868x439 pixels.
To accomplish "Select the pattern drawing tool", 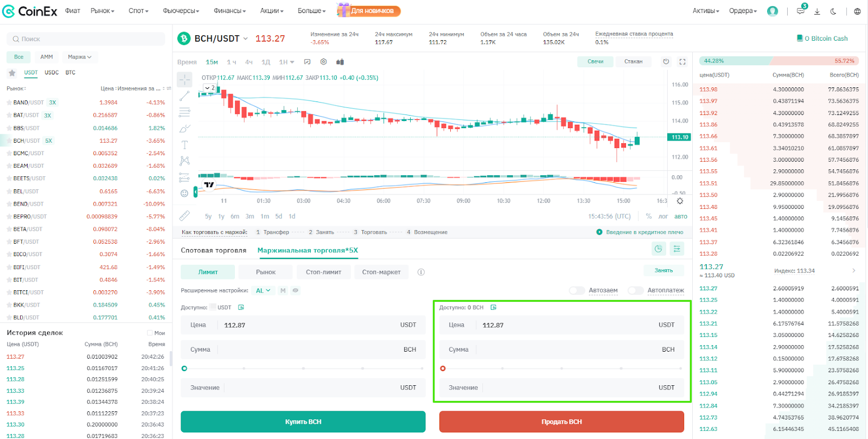I will [x=184, y=161].
